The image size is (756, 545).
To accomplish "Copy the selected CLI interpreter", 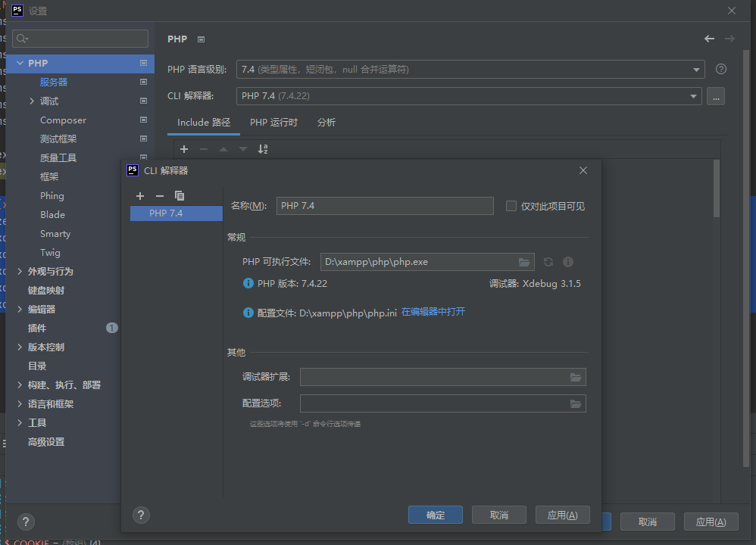I will (x=180, y=195).
